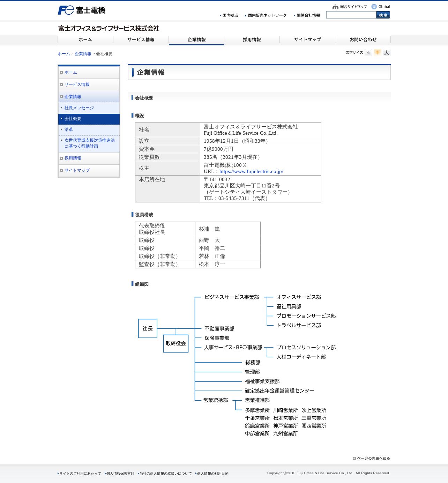Select ホーム in main navigation bar
The height and width of the screenshot is (483, 448).
point(85,40)
